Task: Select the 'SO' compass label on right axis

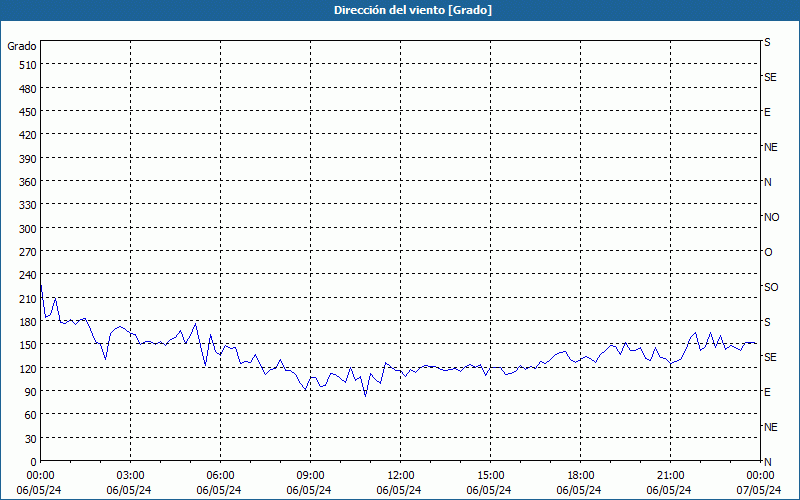Action: [771, 287]
